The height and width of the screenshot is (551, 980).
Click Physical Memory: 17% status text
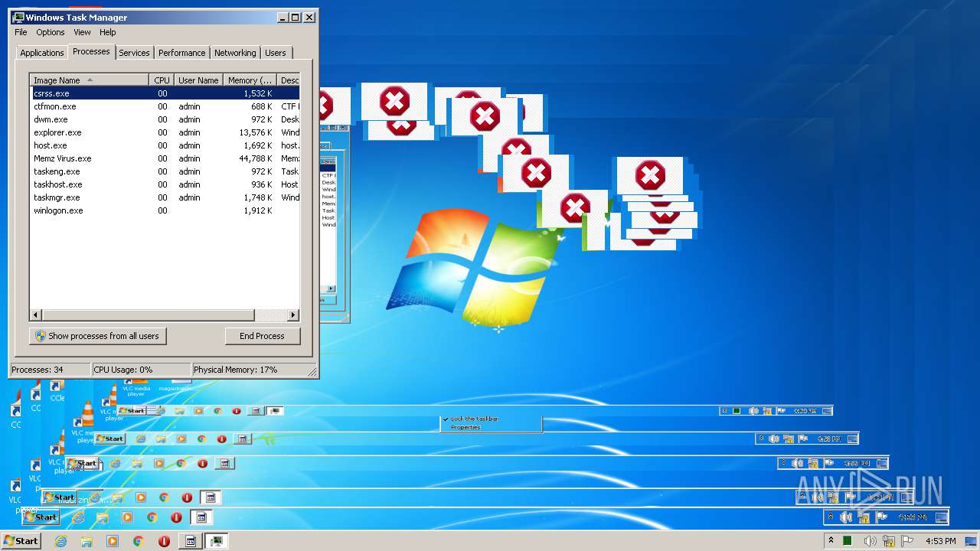tap(236, 370)
